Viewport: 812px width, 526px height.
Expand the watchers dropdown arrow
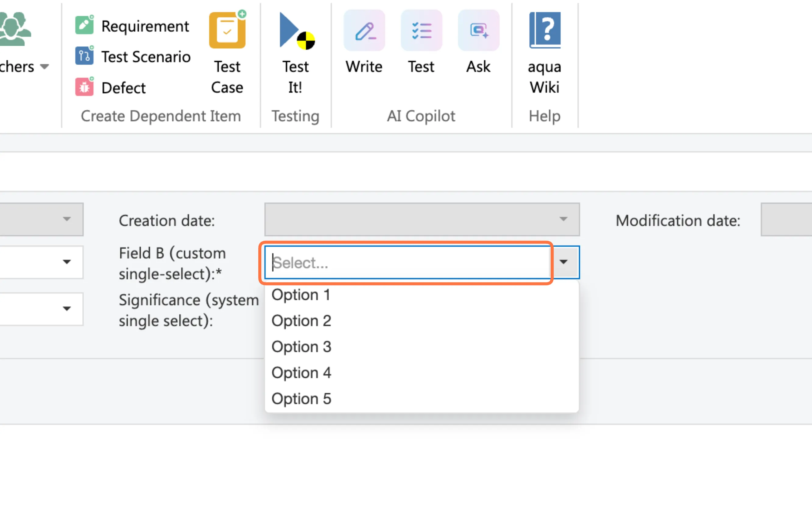click(x=44, y=66)
